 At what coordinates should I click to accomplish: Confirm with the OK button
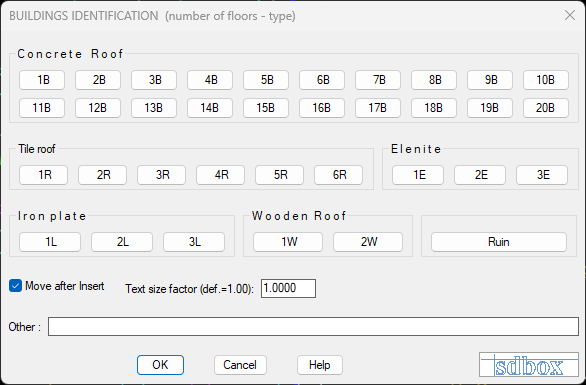point(160,365)
